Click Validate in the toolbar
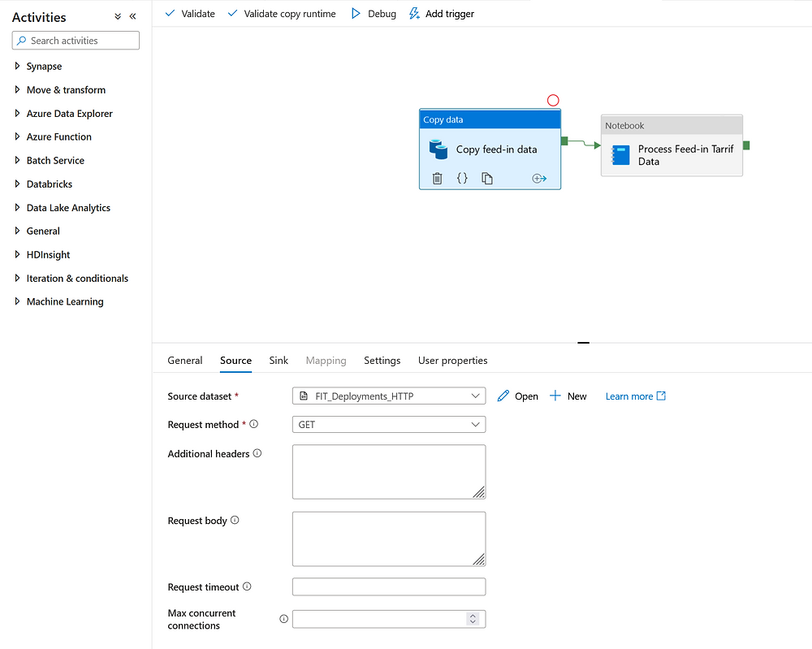 click(x=189, y=14)
